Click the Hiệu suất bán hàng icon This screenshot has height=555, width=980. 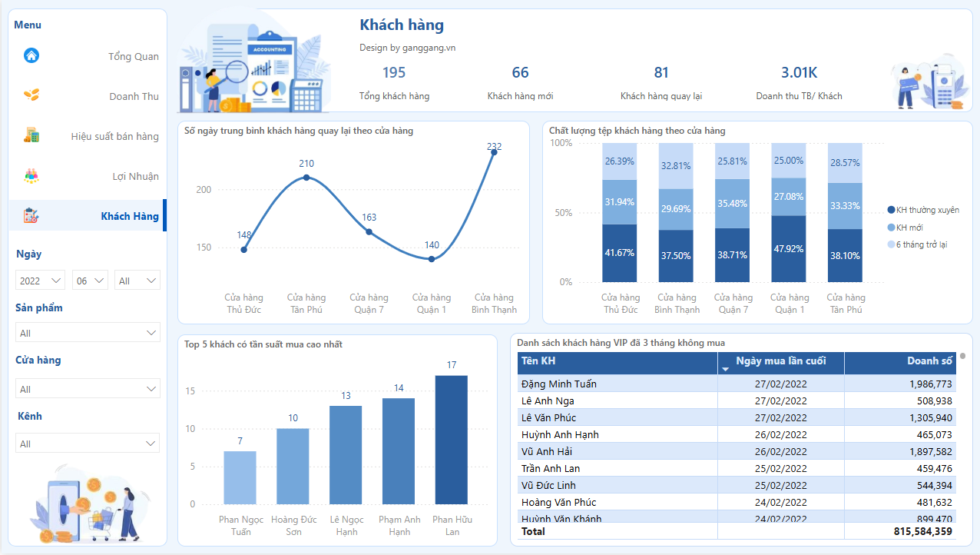31,135
